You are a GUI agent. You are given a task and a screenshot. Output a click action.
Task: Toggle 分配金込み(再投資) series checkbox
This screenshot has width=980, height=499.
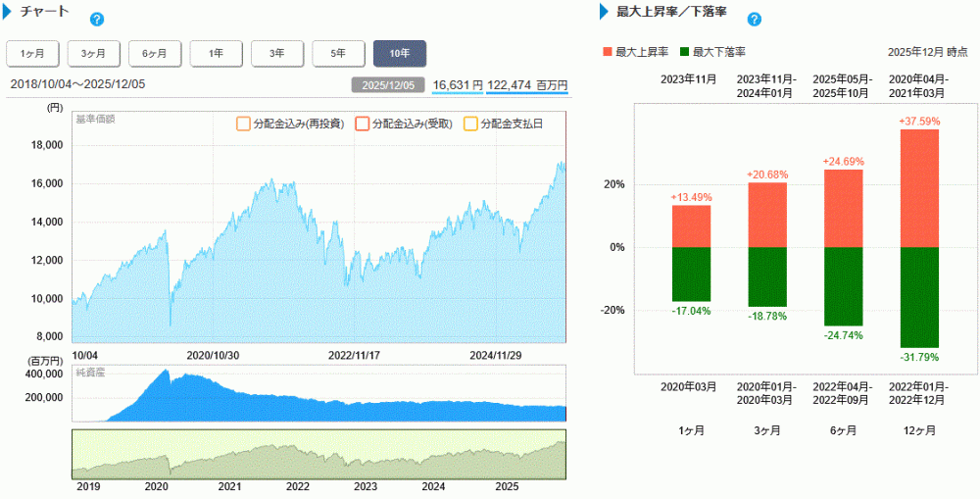coord(243,125)
